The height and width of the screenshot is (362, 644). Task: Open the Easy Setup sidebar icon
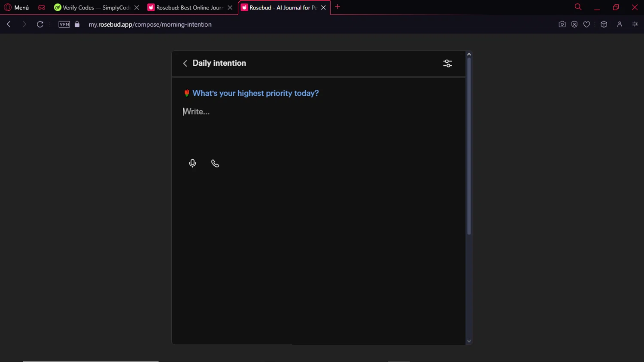click(x=635, y=24)
